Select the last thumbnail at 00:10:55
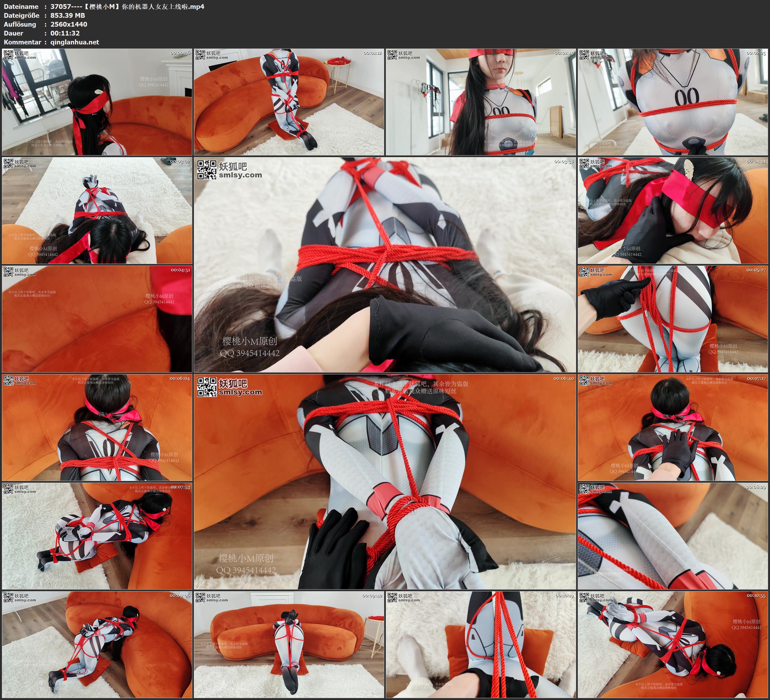Screen dimensions: 770x700 (673, 644)
